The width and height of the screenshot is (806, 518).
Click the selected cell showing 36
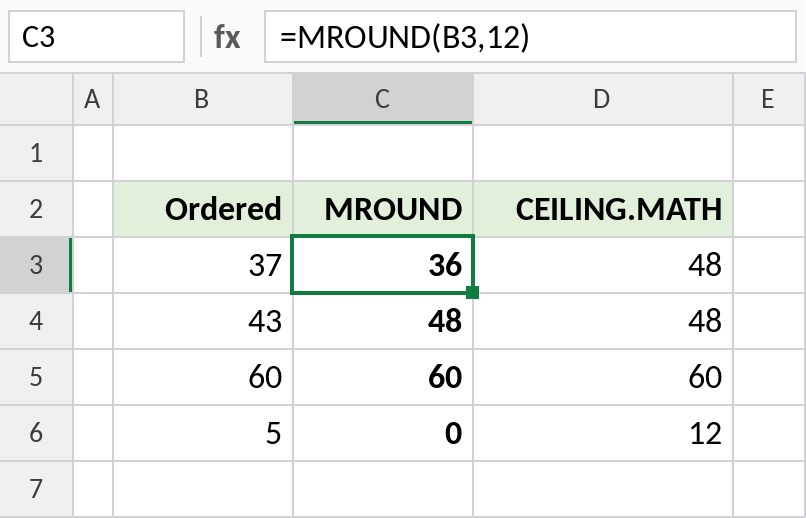tap(383, 265)
